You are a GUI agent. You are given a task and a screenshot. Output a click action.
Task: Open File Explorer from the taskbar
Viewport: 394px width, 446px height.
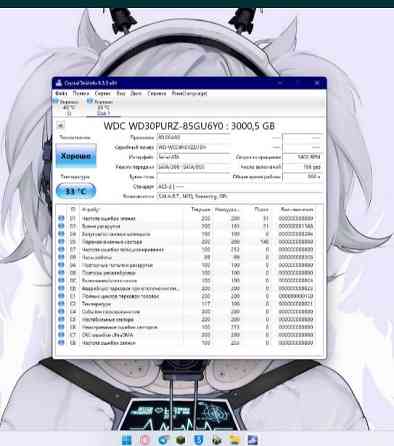pyautogui.click(x=235, y=440)
